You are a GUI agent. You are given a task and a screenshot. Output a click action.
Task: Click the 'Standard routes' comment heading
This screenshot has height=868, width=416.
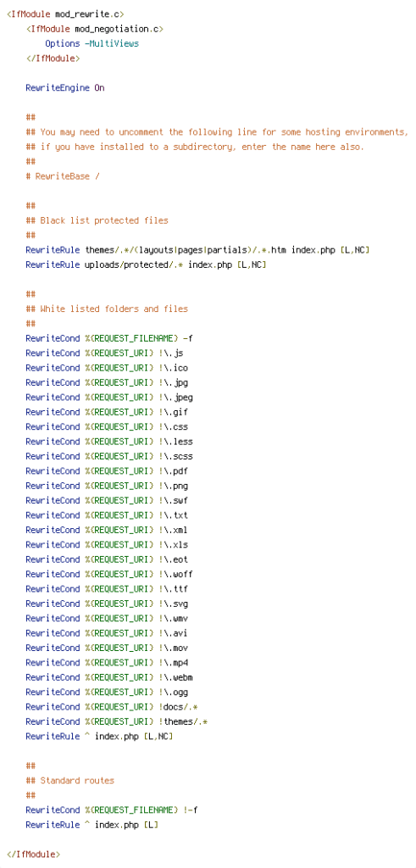tap(69, 781)
